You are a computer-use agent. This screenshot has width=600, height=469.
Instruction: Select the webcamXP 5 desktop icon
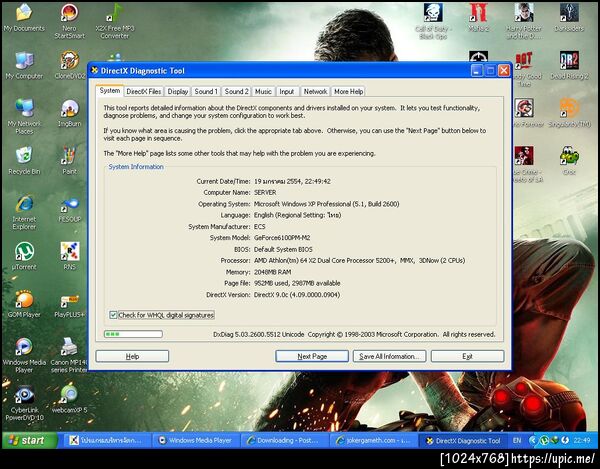click(x=69, y=399)
